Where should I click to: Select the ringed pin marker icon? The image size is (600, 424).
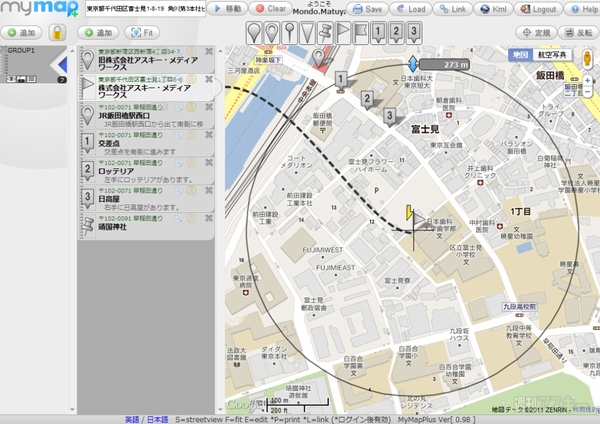(x=272, y=33)
